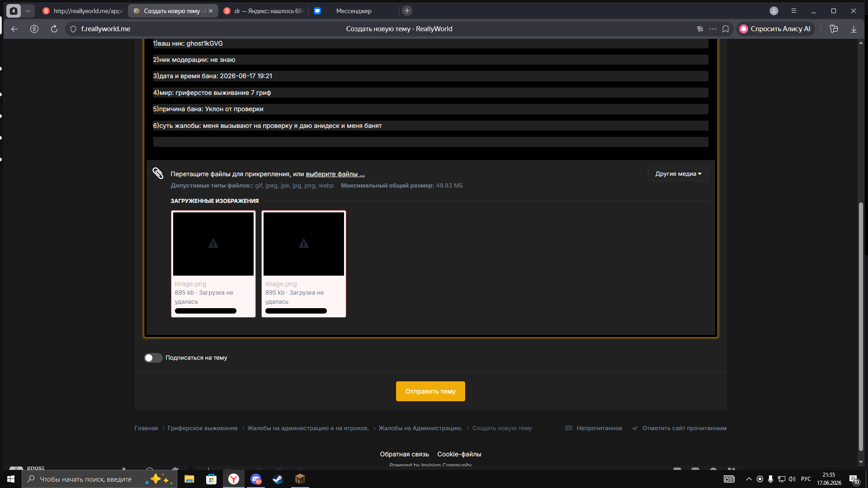
Task: Click the page vertical scrollbar
Action: [861, 326]
